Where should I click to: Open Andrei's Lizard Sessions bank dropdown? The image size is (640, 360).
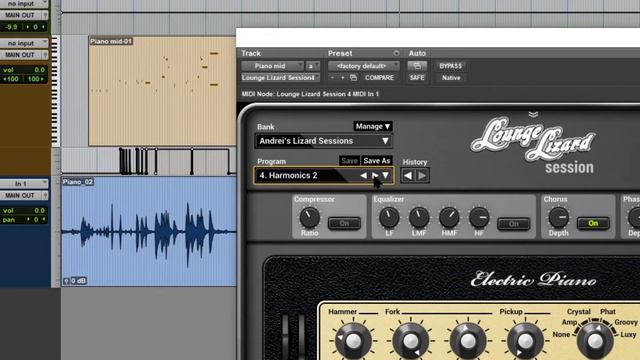[323, 141]
